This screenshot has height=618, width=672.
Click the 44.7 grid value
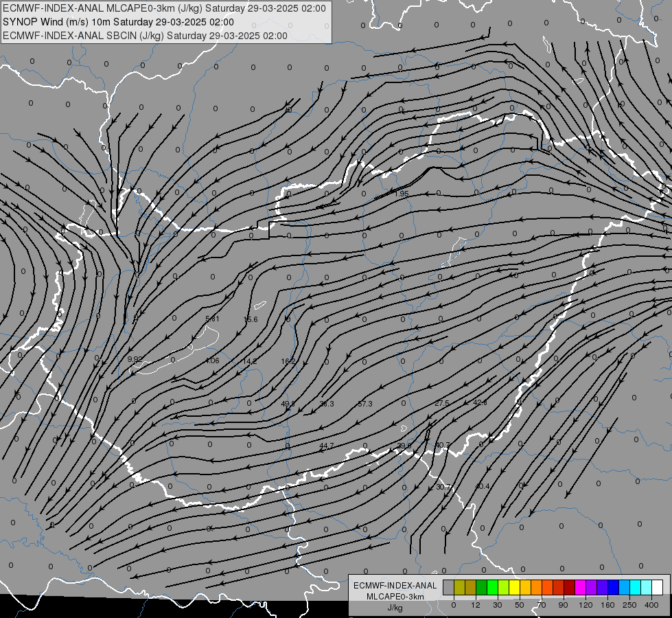[x=327, y=446]
